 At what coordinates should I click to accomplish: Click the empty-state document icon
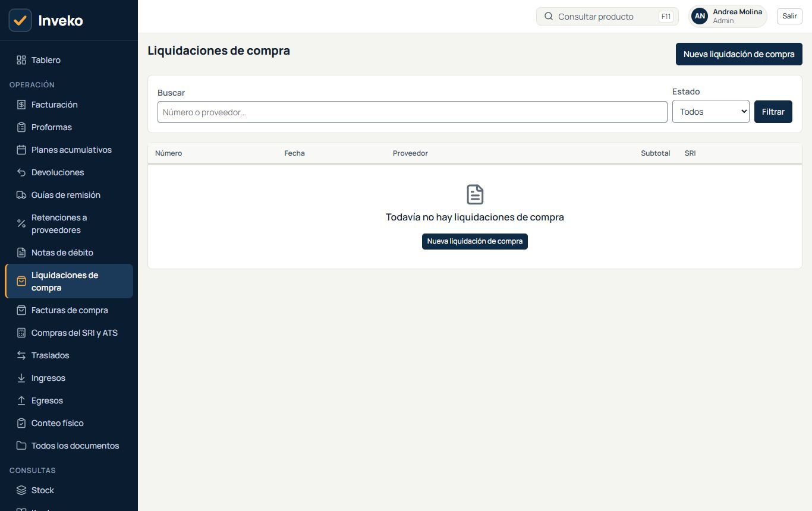pyautogui.click(x=475, y=194)
